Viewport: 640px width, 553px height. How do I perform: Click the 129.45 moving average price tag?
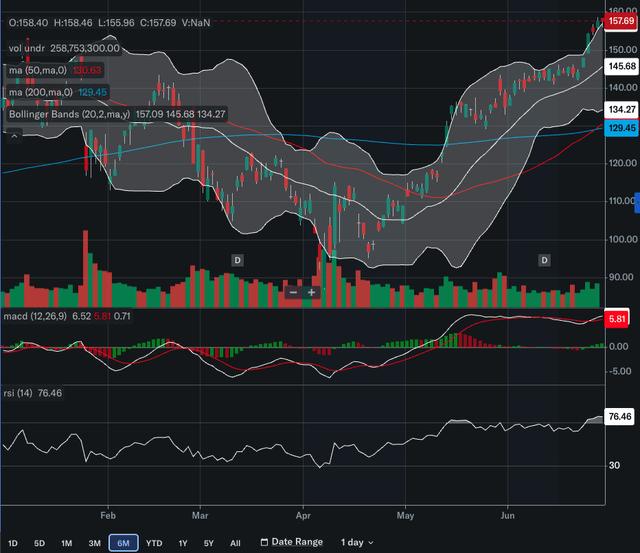(621, 128)
